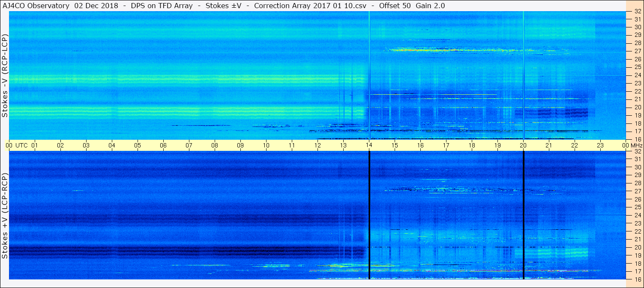Select the 11 hour tick label
The height and width of the screenshot is (288, 644).
pyautogui.click(x=292, y=145)
